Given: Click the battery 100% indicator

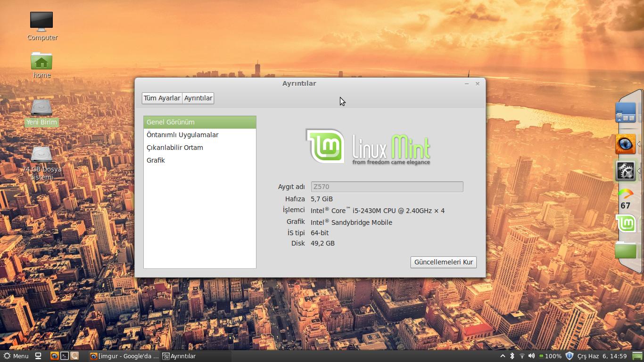Looking at the screenshot, I should 550,356.
